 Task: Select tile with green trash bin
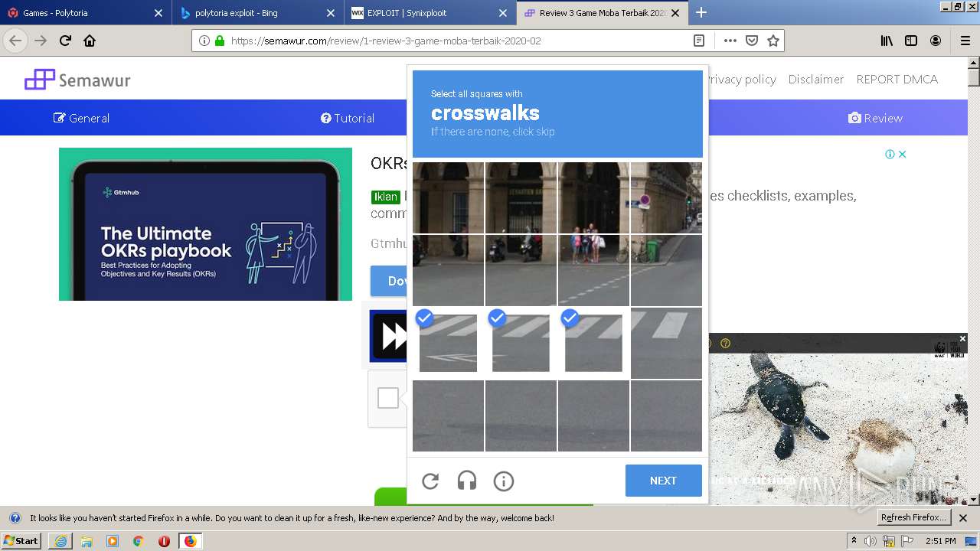[666, 270]
